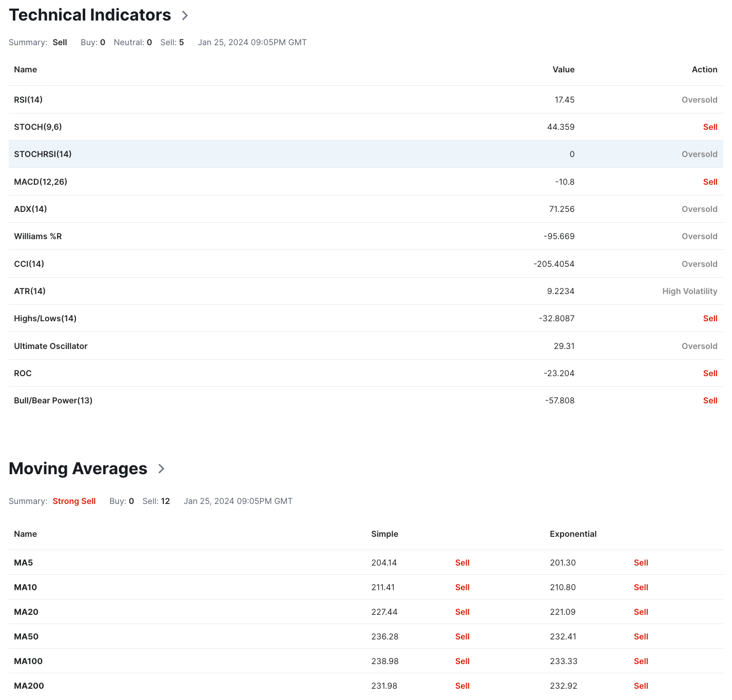The image size is (732, 700).
Task: Click the Sell action in the MACD row
Action: click(710, 182)
